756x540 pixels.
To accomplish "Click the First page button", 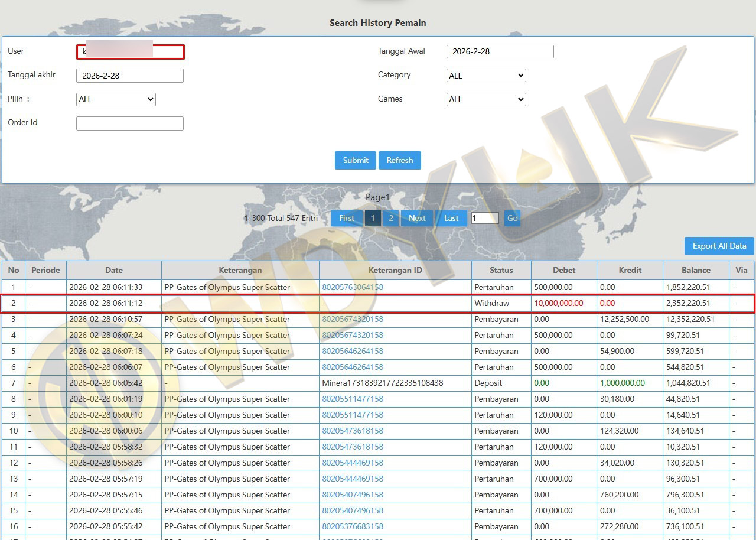I will coord(347,218).
